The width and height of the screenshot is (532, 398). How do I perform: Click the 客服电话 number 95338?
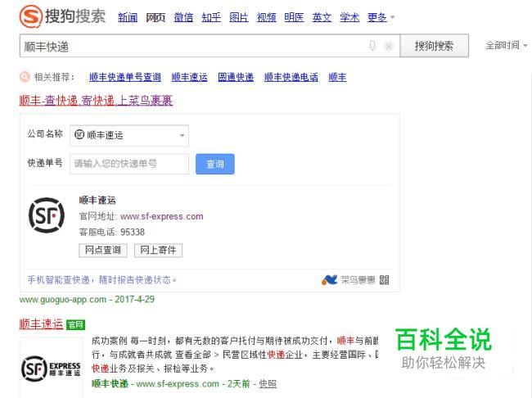click(133, 233)
